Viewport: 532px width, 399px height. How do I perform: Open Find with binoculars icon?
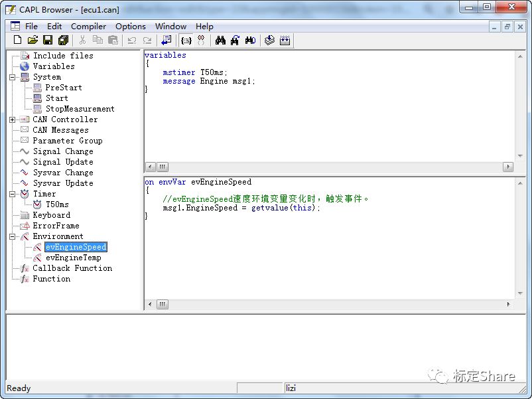point(220,40)
